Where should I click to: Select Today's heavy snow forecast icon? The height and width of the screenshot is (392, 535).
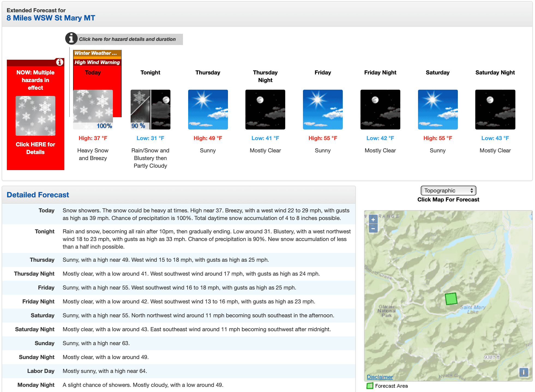point(93,110)
